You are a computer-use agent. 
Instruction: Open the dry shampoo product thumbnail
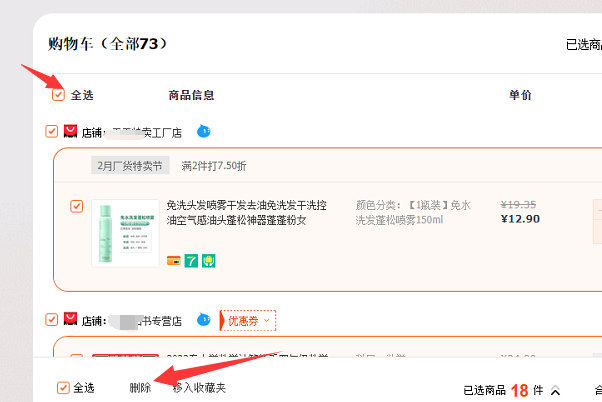tap(126, 233)
